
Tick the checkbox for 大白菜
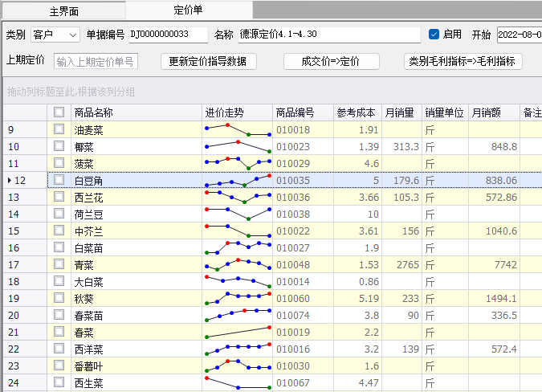tap(59, 281)
